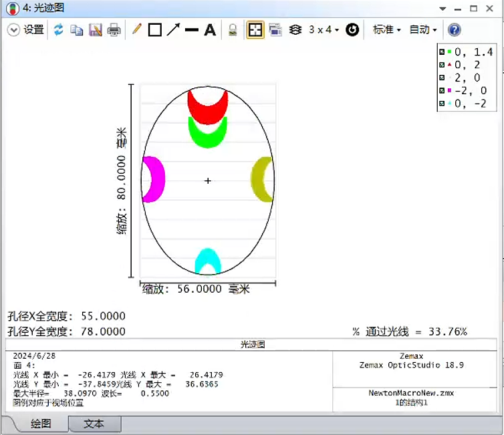Click the blue help question icon
The image size is (504, 435).
(454, 30)
